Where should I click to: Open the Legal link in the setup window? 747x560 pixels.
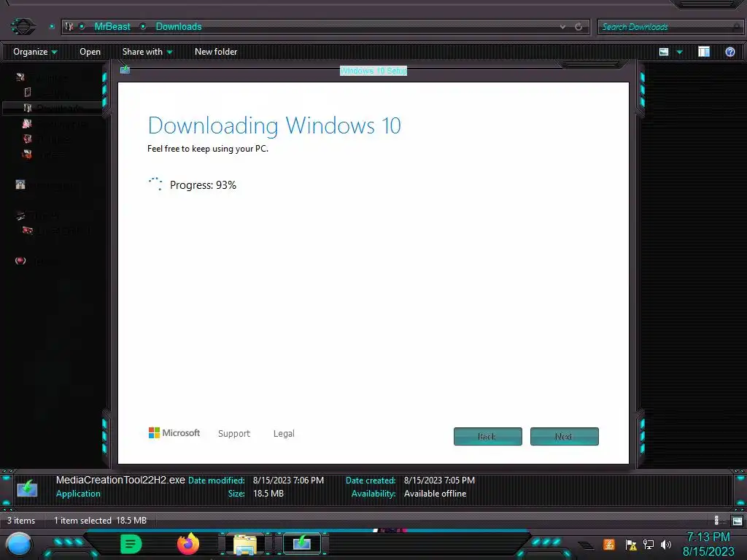pyautogui.click(x=284, y=433)
